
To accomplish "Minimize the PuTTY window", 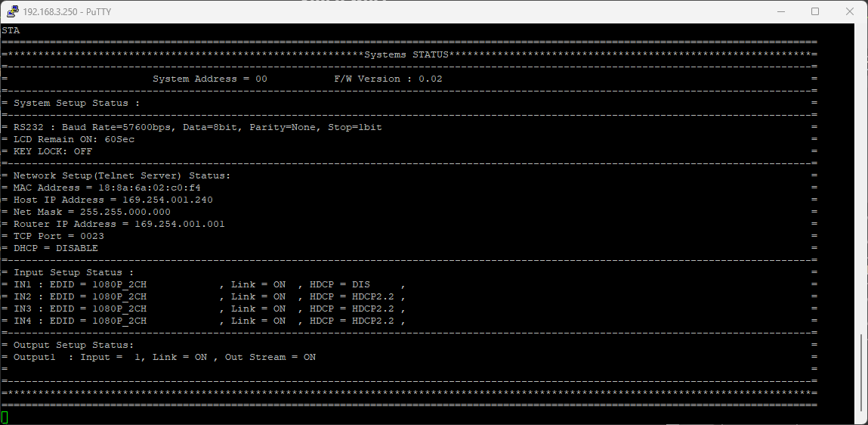I will (x=780, y=11).
